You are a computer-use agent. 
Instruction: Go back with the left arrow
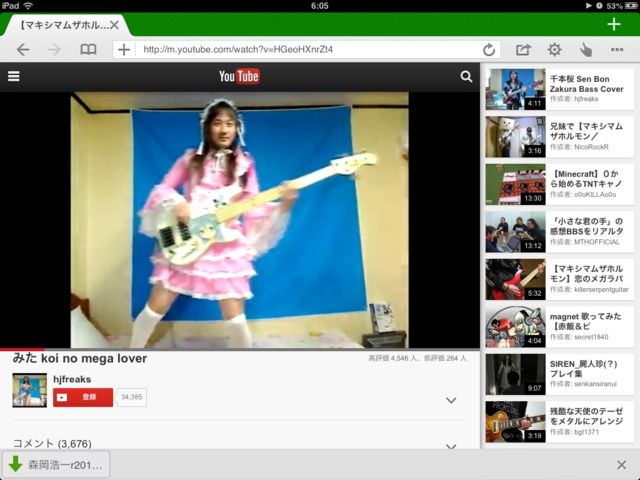coord(23,49)
